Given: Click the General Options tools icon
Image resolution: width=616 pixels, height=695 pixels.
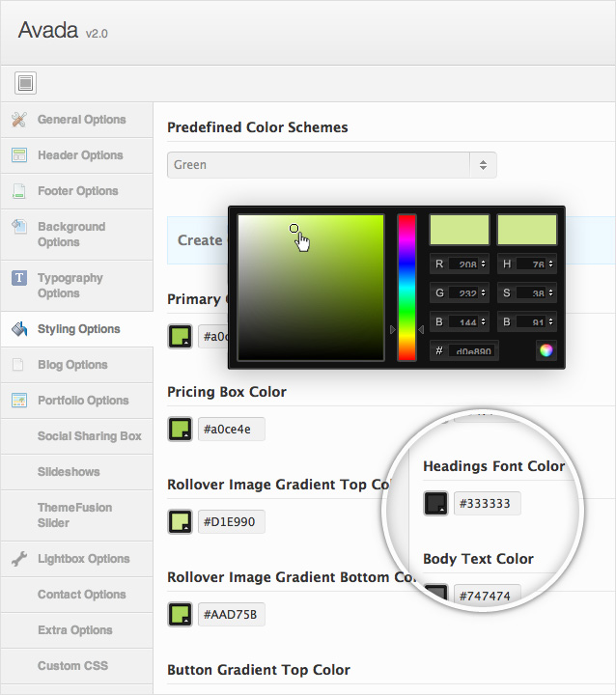Looking at the screenshot, I should point(19,120).
